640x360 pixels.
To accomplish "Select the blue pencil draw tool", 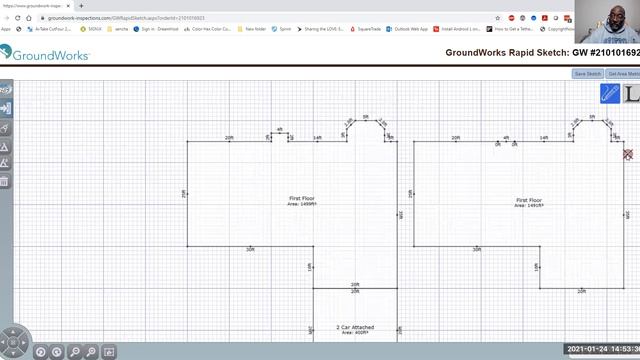I will (610, 93).
